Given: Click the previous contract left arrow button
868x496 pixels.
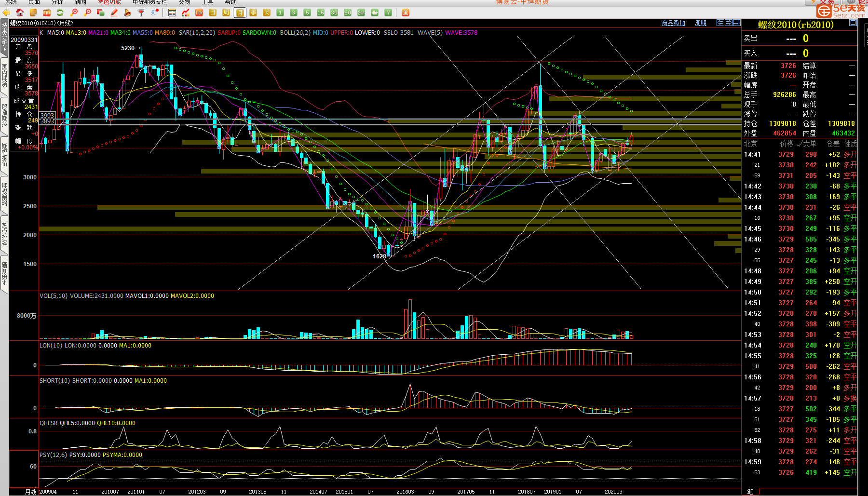Looking at the screenshot, I should (720, 23).
